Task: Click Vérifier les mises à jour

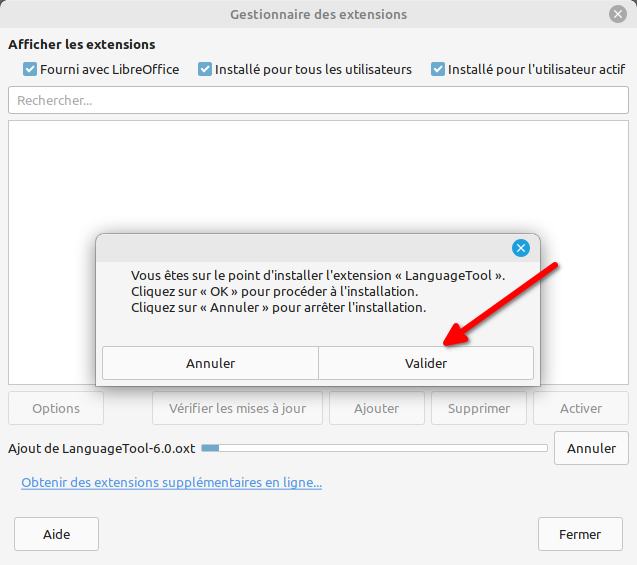Action: pyautogui.click(x=237, y=408)
